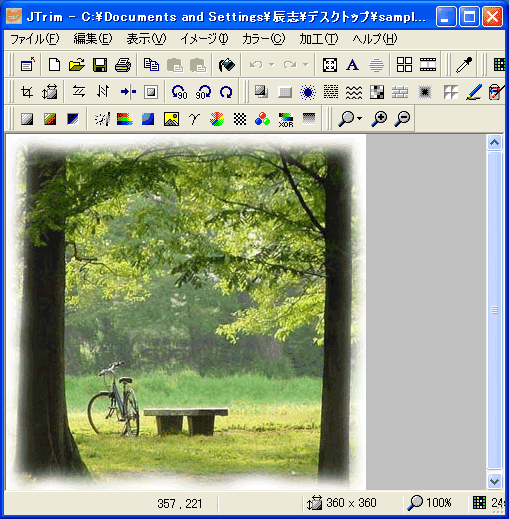
Task: Click the rainbow color wheel icon
Action: tap(217, 119)
